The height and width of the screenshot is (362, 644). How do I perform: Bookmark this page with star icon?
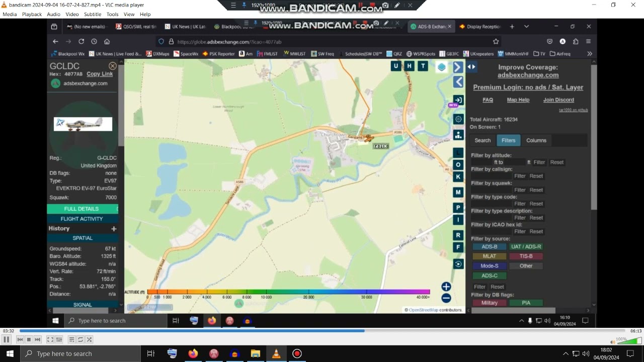pyautogui.click(x=496, y=41)
